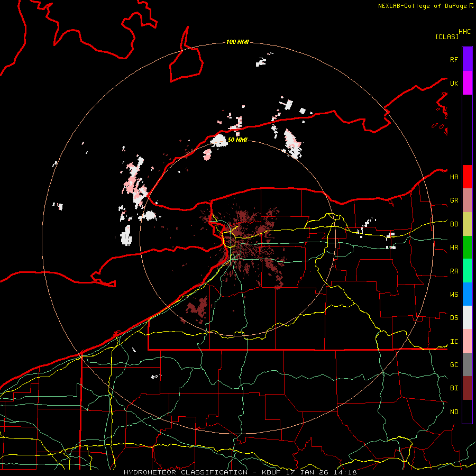476x476 pixels.
Task: Click the blue WS color swatch
Action: click(467, 294)
